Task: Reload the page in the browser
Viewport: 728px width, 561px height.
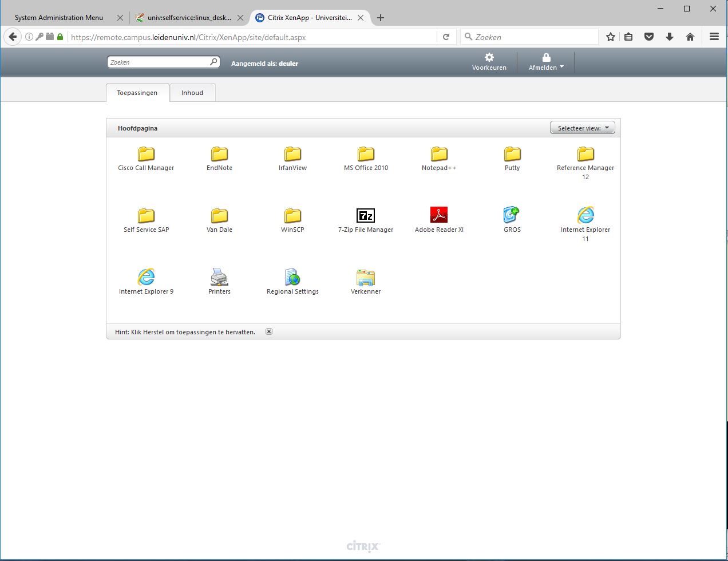Action: pos(446,37)
